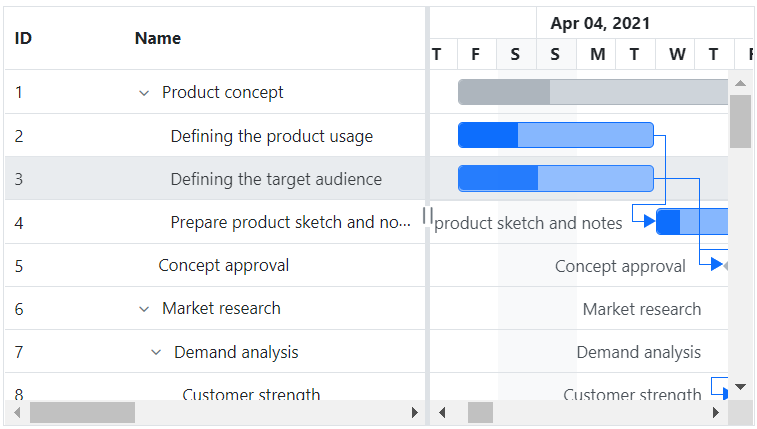
Task: Click the vertical scroll up arrow
Action: coord(740,84)
